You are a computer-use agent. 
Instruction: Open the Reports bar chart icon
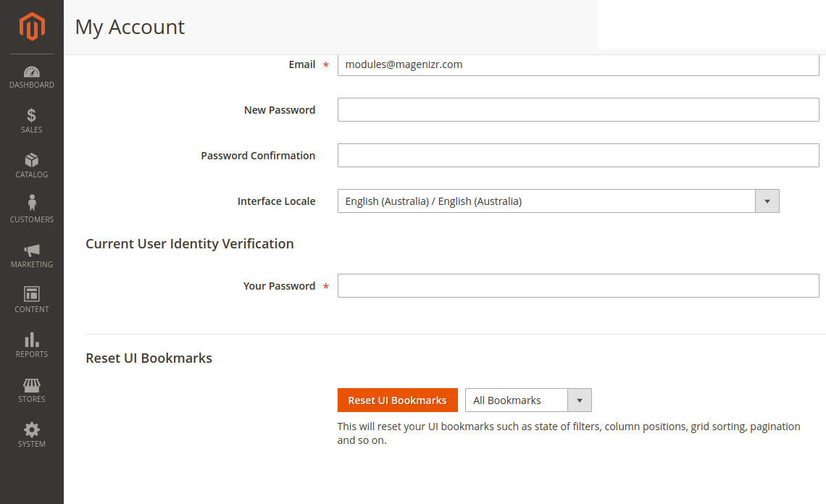(32, 340)
